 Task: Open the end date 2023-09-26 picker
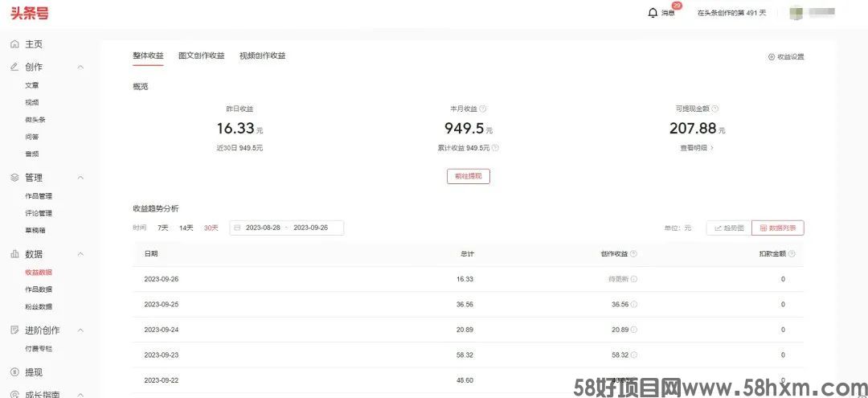[310, 228]
